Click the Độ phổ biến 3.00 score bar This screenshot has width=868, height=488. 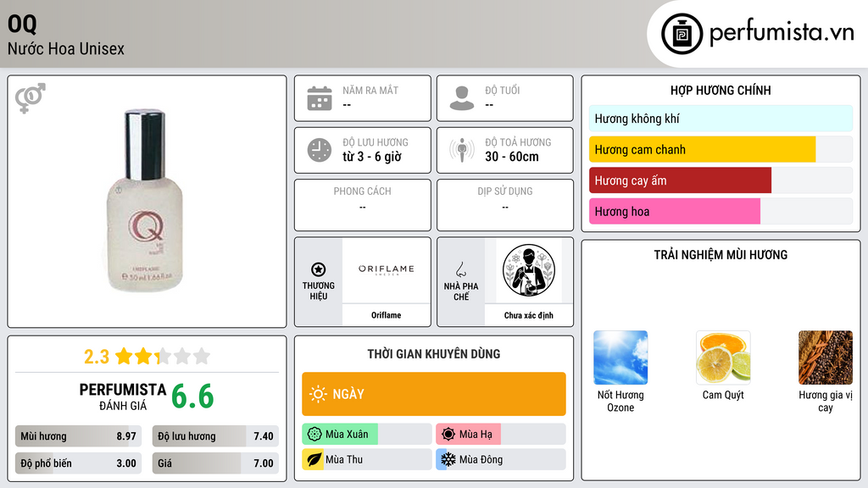79,463
